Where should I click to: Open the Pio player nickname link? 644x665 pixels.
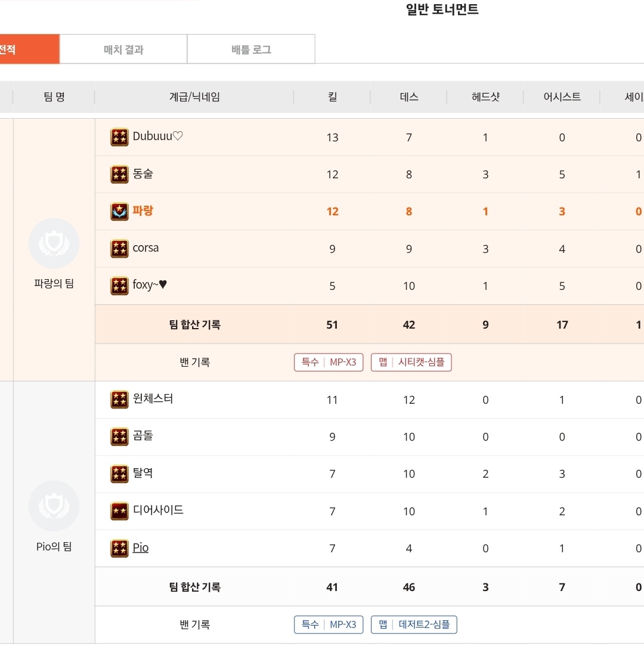pos(141,548)
